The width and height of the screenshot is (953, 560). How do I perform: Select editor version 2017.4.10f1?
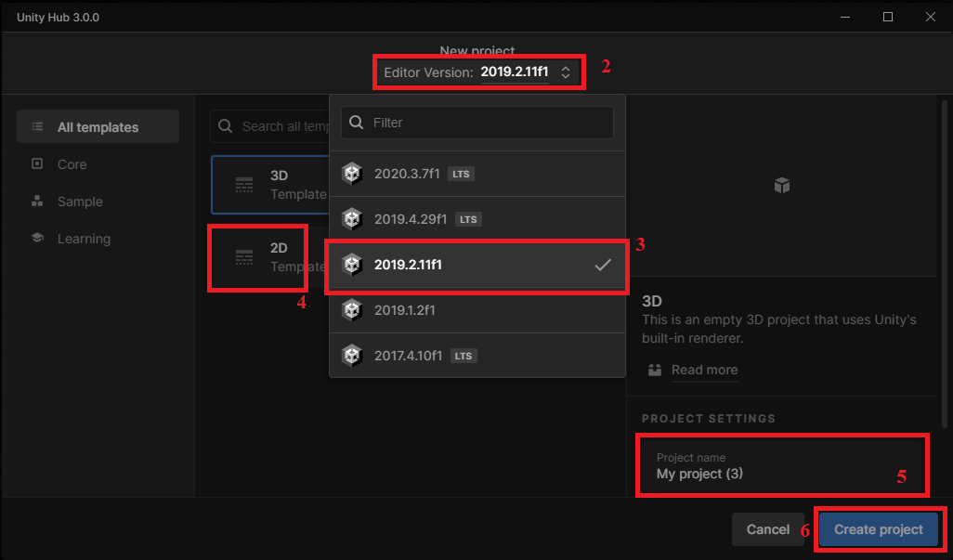click(x=477, y=356)
